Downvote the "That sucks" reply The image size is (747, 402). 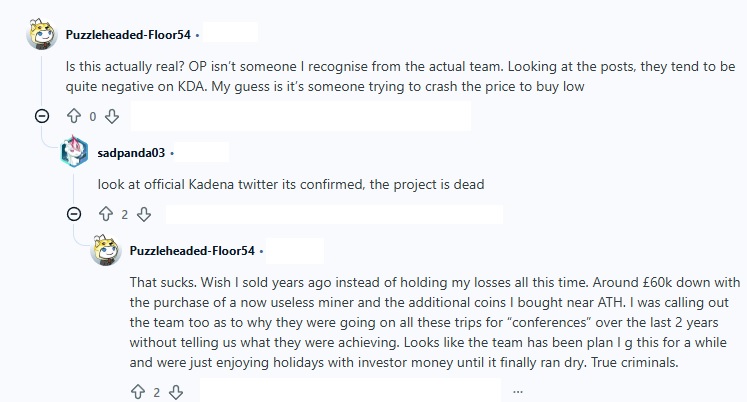click(x=176, y=392)
